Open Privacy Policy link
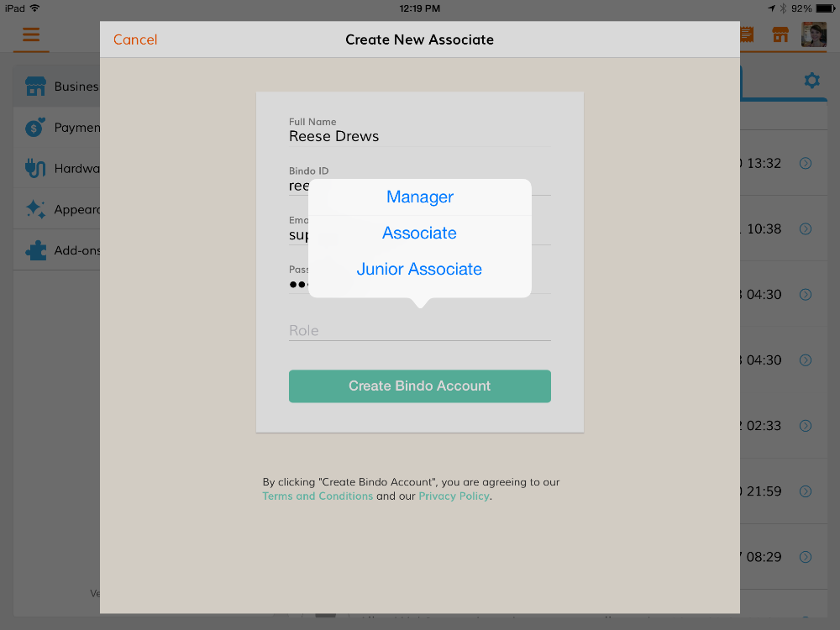 tap(454, 496)
